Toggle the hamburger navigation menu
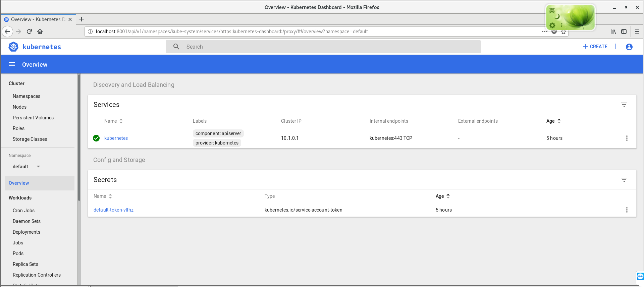 [12, 64]
